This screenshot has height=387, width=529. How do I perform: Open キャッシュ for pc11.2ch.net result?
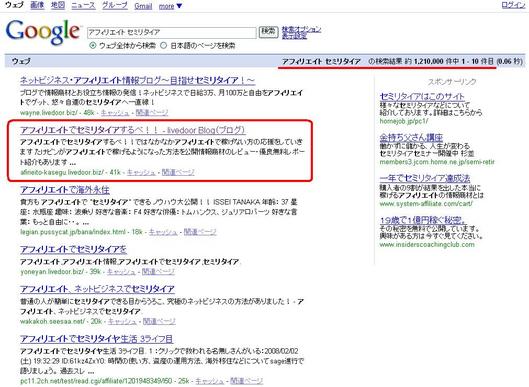point(210,381)
